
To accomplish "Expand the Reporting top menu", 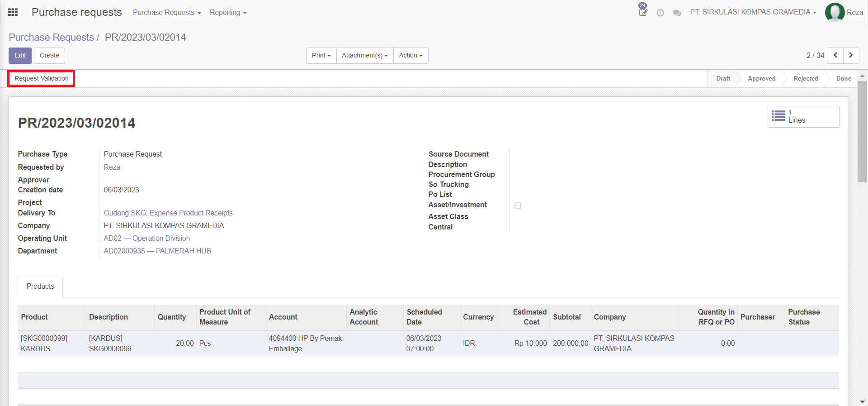I will tap(228, 13).
